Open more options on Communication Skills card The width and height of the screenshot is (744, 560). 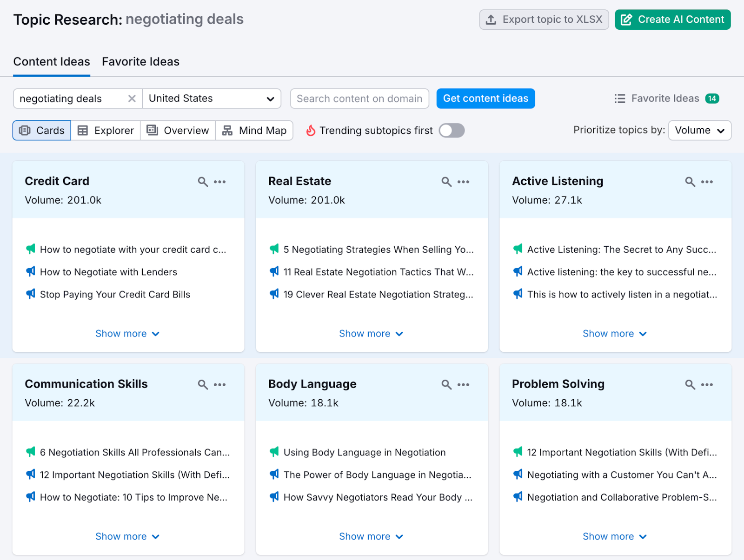pos(219,385)
